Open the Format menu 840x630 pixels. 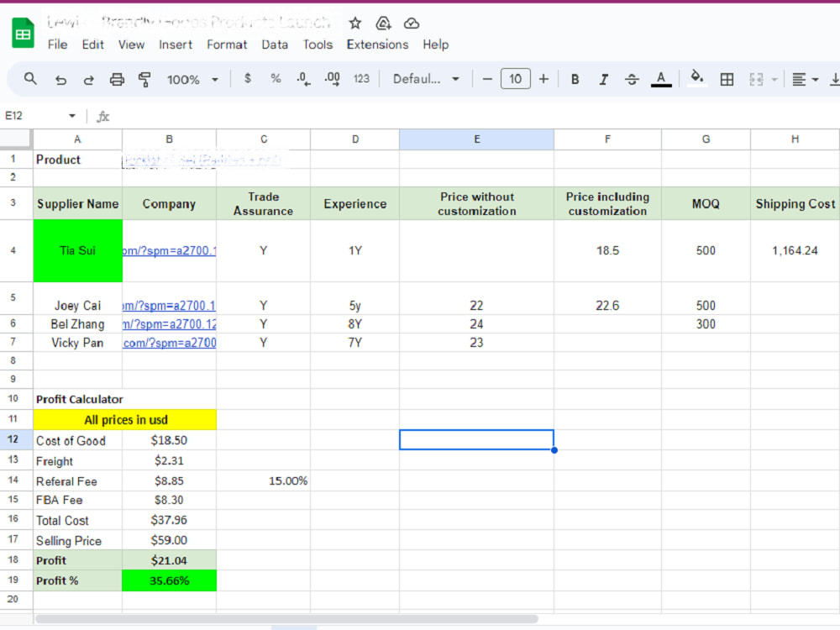(x=227, y=45)
